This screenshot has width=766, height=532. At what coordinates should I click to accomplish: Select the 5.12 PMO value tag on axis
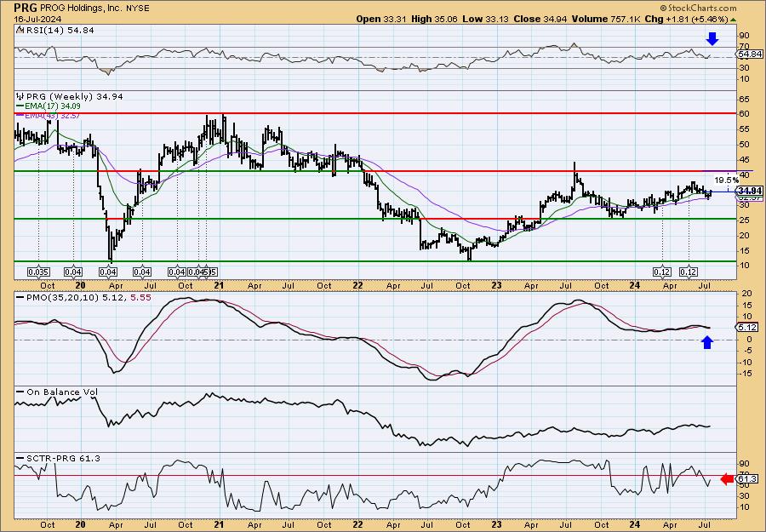tap(748, 328)
